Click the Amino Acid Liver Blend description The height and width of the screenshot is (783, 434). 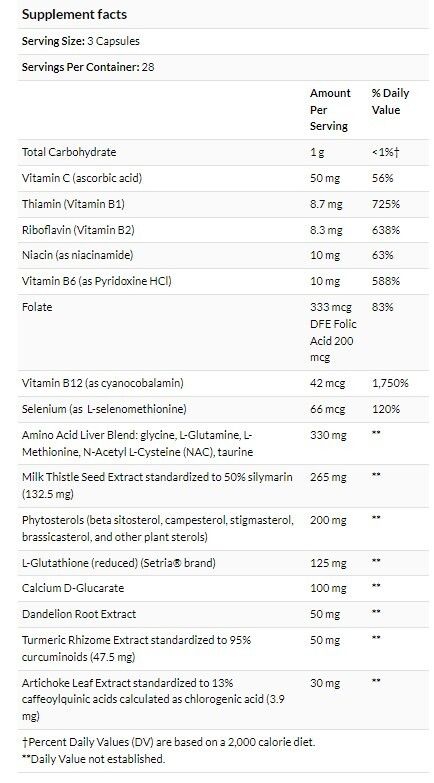click(x=137, y=443)
